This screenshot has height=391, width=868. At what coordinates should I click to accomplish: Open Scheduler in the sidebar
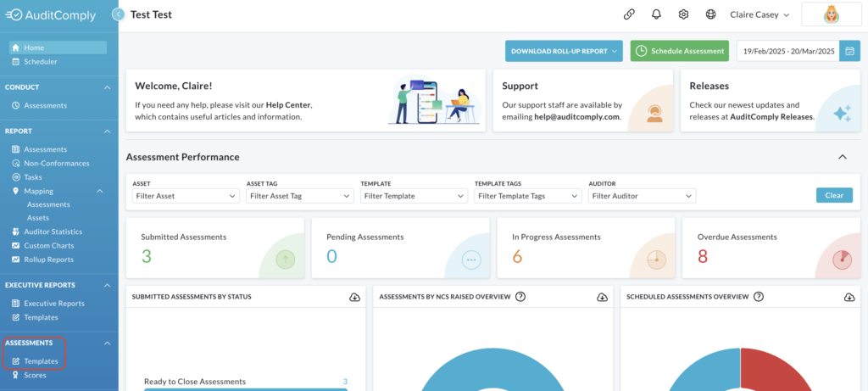tap(34, 61)
